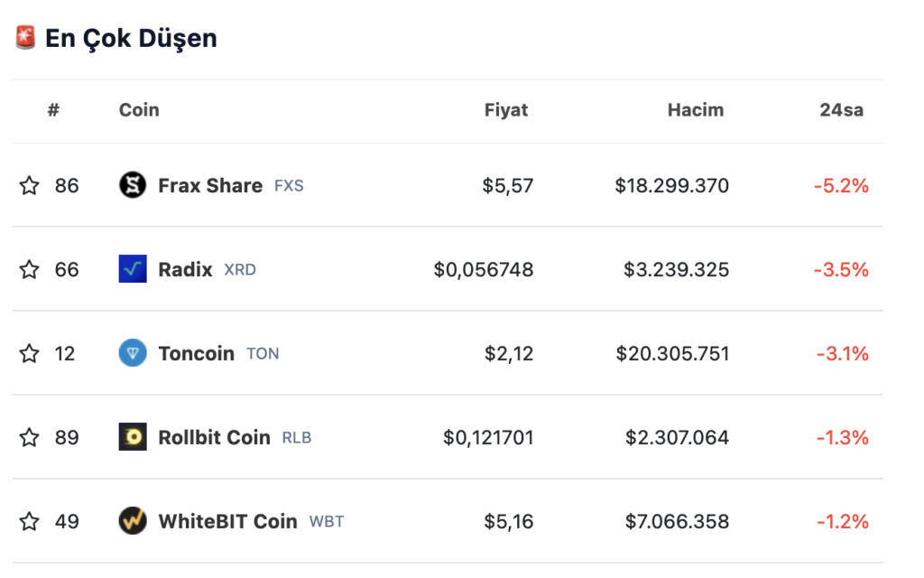Open the WhiteBIT Coin name link
The width and height of the screenshot is (924, 578).
pos(227,521)
